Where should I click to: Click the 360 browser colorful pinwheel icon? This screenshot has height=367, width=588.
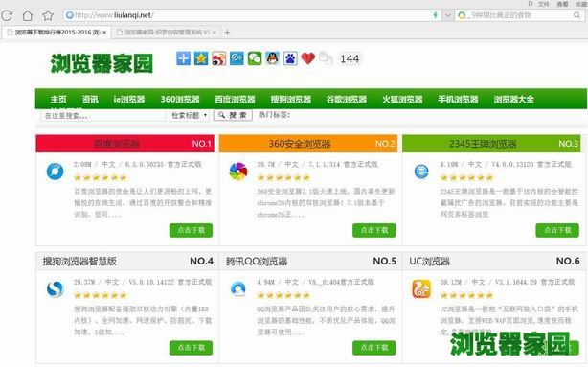click(x=238, y=172)
